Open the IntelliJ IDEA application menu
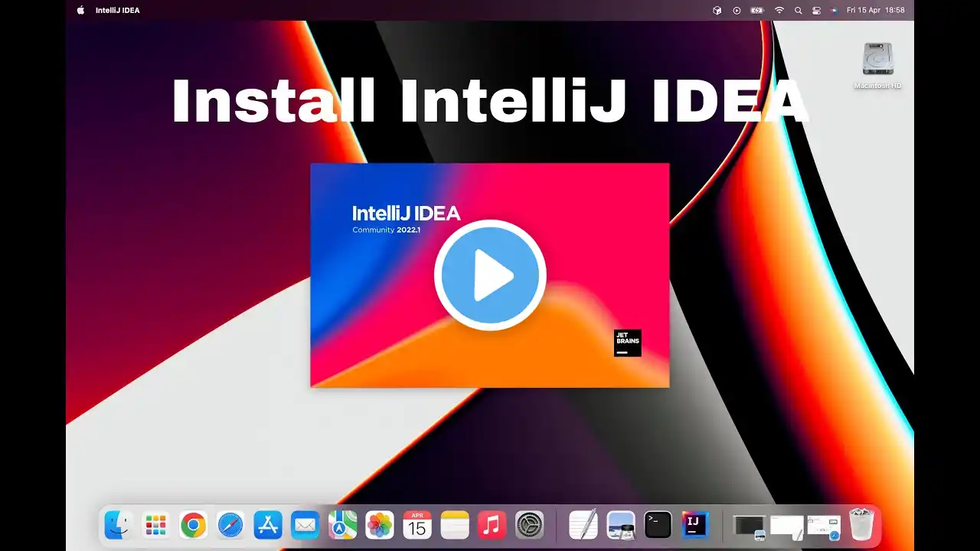 [117, 11]
